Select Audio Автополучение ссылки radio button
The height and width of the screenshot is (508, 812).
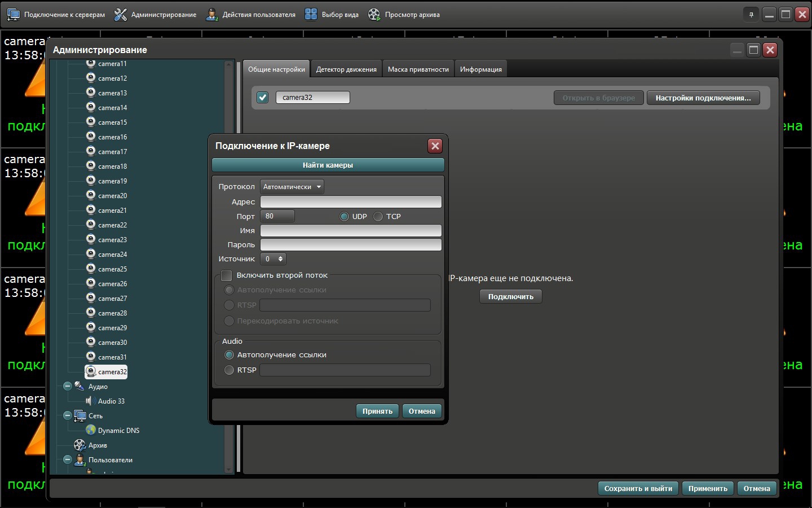point(229,355)
